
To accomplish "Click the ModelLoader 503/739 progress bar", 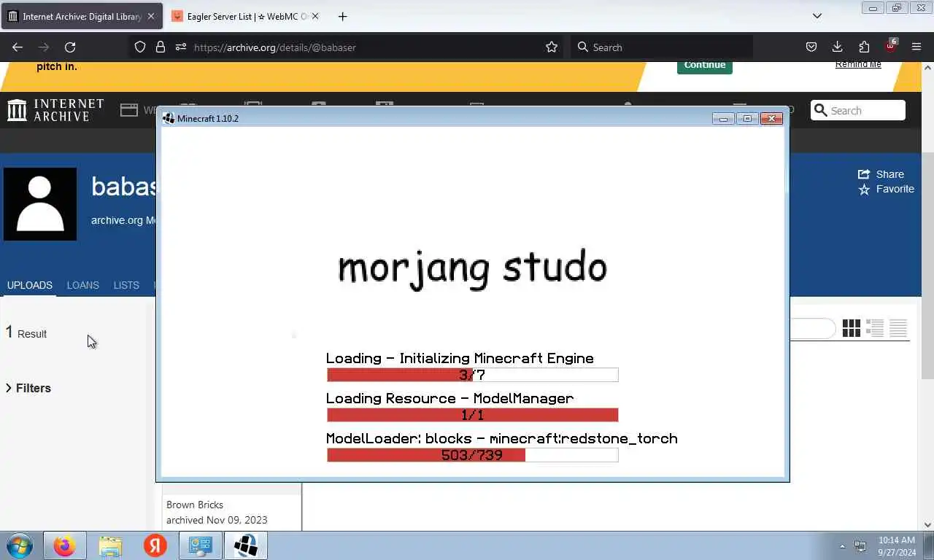I will 472,455.
